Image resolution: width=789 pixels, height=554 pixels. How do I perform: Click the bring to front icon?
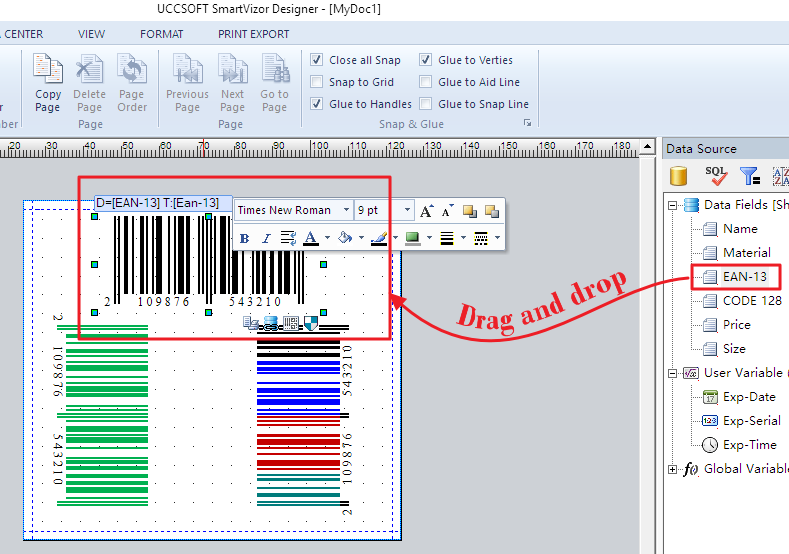[x=469, y=211]
